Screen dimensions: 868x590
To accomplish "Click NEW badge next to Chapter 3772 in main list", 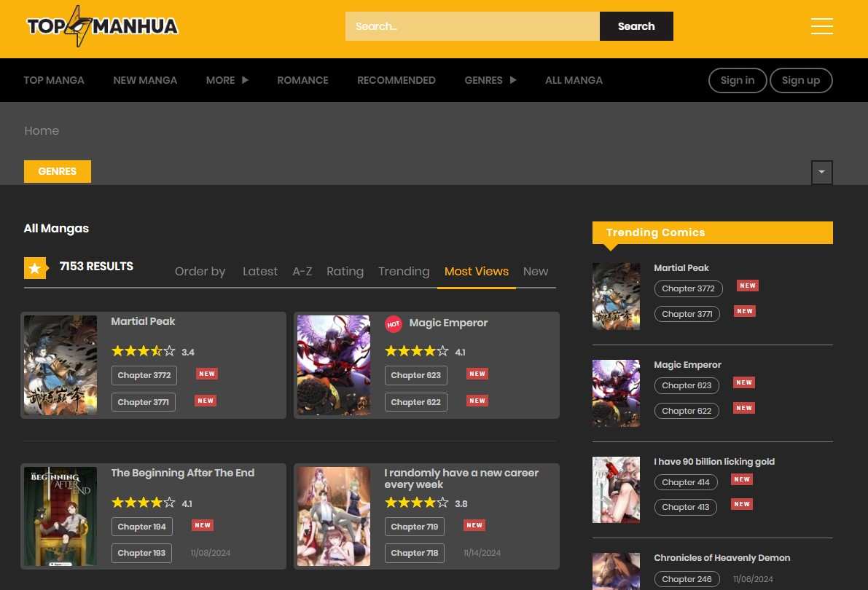I will coord(207,374).
